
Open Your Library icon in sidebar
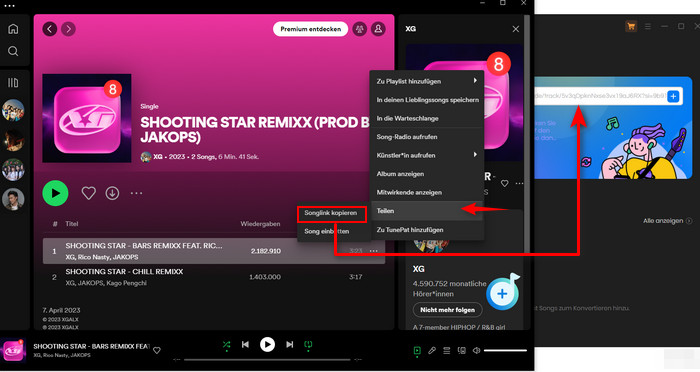click(13, 83)
